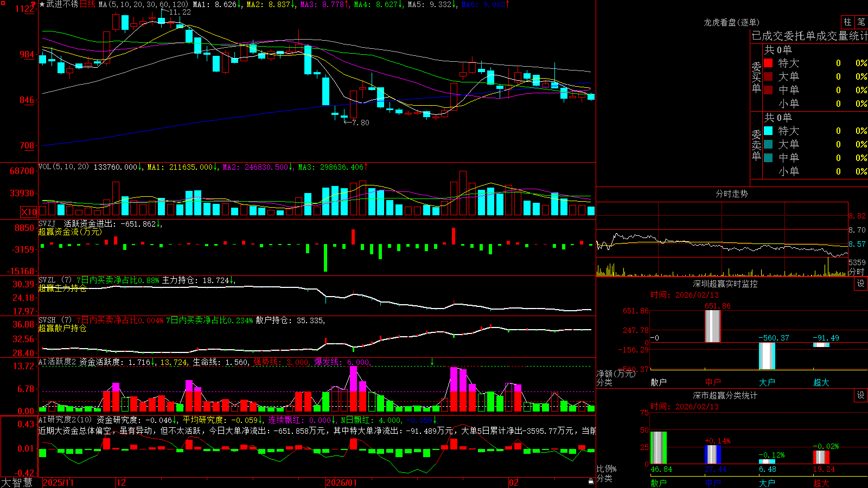868x488 pixels.
Task: Select the 龙虎看盘(逐单) panel title
Action: (x=731, y=22)
